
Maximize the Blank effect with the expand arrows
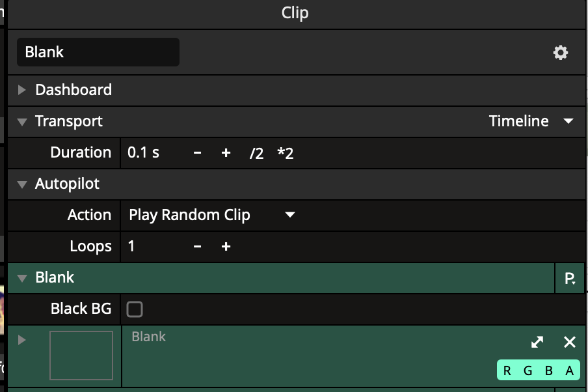click(x=537, y=342)
